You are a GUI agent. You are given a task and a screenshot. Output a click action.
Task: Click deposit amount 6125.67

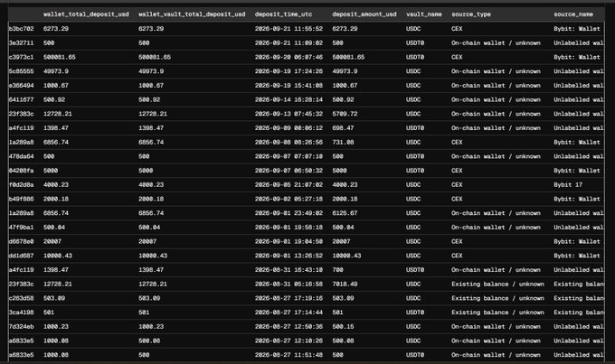point(345,213)
